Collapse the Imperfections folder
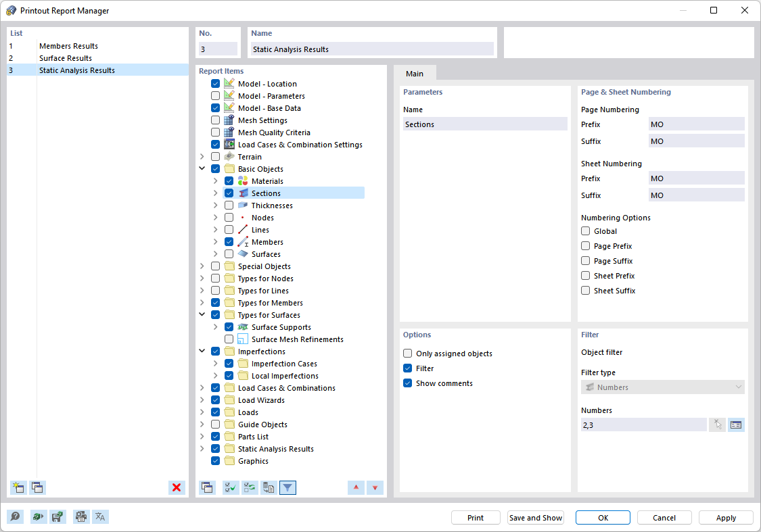The height and width of the screenshot is (532, 761). tap(202, 351)
